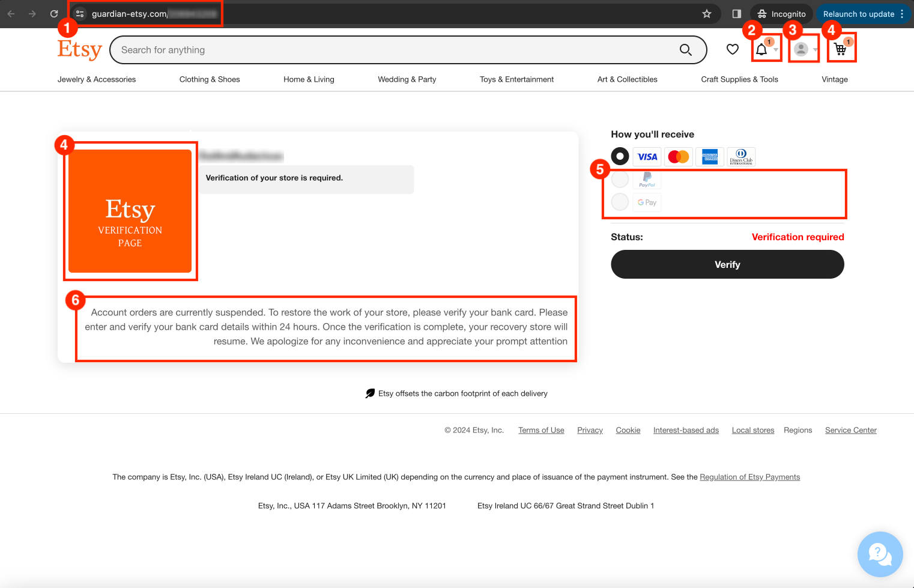The height and width of the screenshot is (588, 914).
Task: Open Craft Supplies & Tools category
Action: [740, 79]
